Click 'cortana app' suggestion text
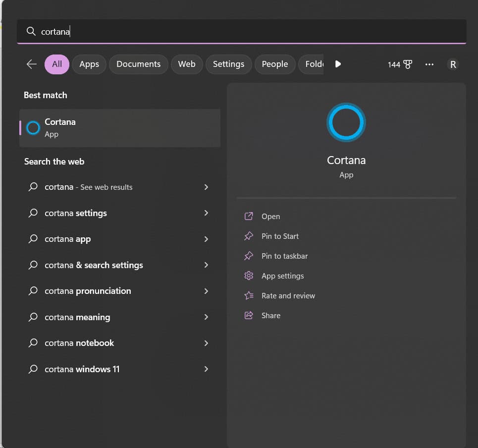Viewport: 478px width, 448px height. (68, 239)
